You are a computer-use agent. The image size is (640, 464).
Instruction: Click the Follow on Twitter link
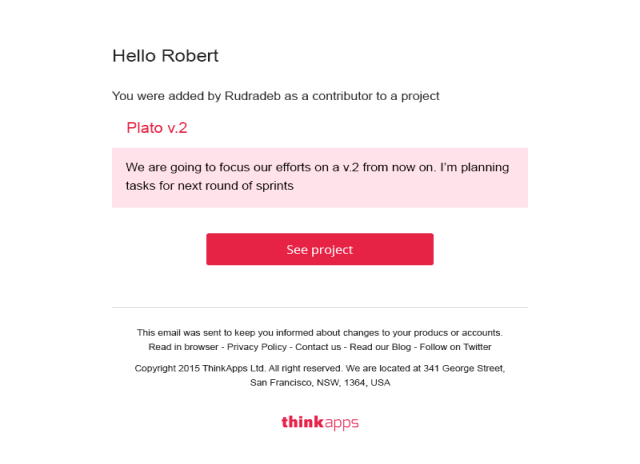(455, 347)
